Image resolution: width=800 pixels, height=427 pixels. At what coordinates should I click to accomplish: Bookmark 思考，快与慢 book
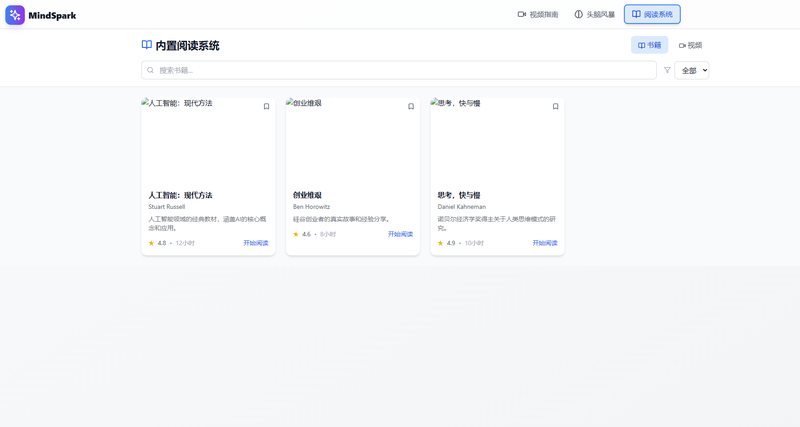pos(556,106)
